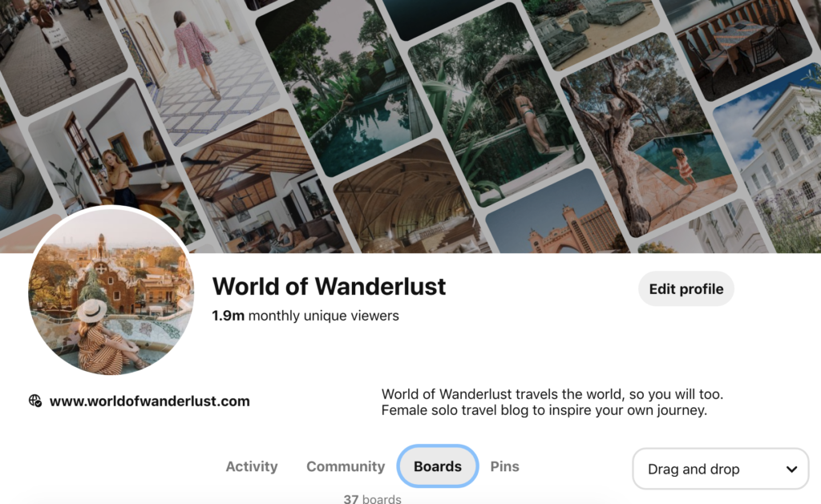821x504 pixels.
Task: Click the World of Wanderlust profile name
Action: coord(329,286)
